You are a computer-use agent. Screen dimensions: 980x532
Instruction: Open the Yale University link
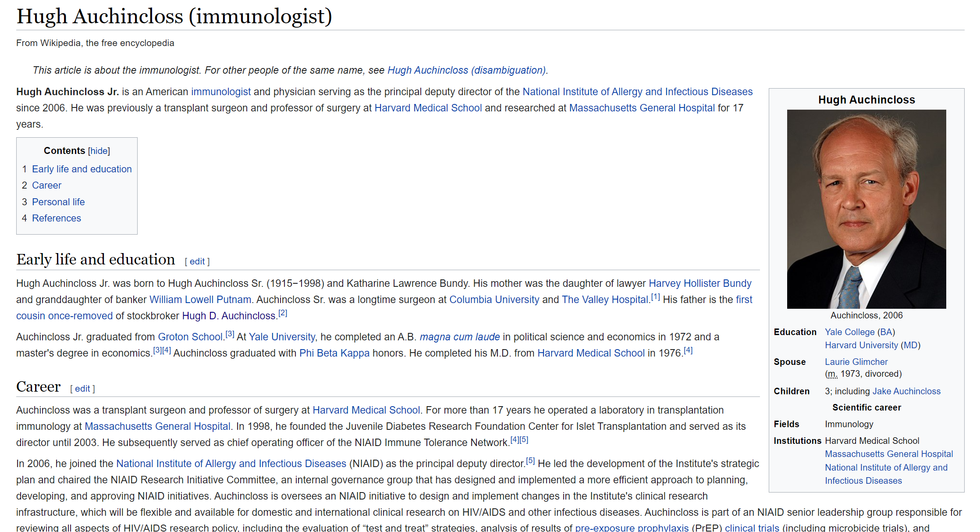click(x=282, y=337)
